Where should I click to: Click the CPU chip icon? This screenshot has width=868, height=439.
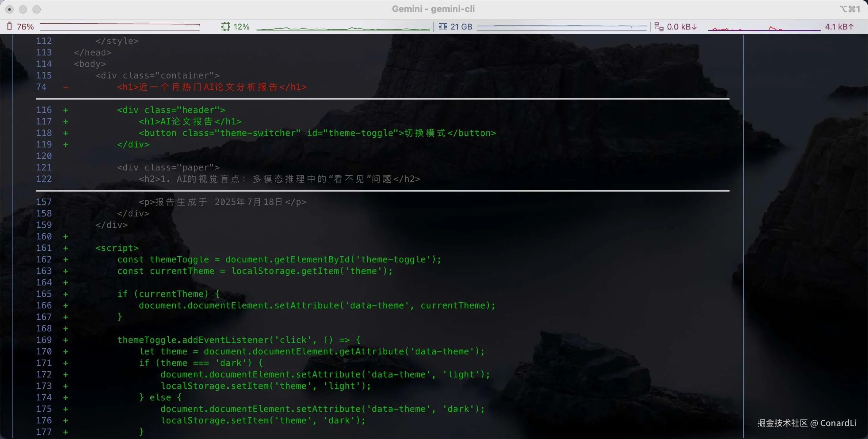225,26
